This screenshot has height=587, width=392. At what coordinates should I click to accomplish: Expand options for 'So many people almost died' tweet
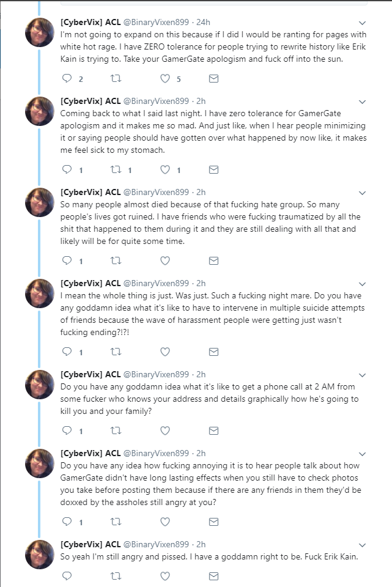362,193
